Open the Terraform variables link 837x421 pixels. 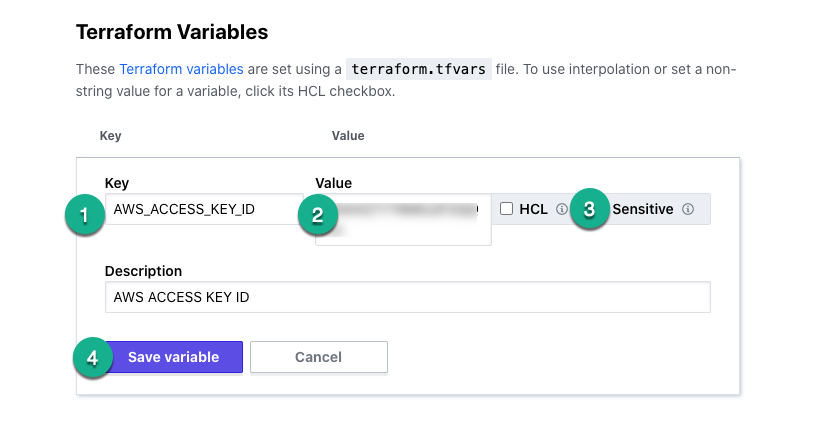click(x=181, y=69)
